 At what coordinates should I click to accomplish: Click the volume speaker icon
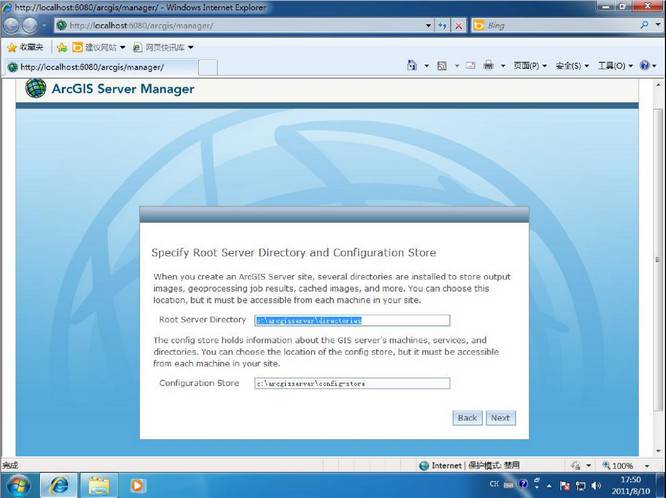pyautogui.click(x=596, y=486)
